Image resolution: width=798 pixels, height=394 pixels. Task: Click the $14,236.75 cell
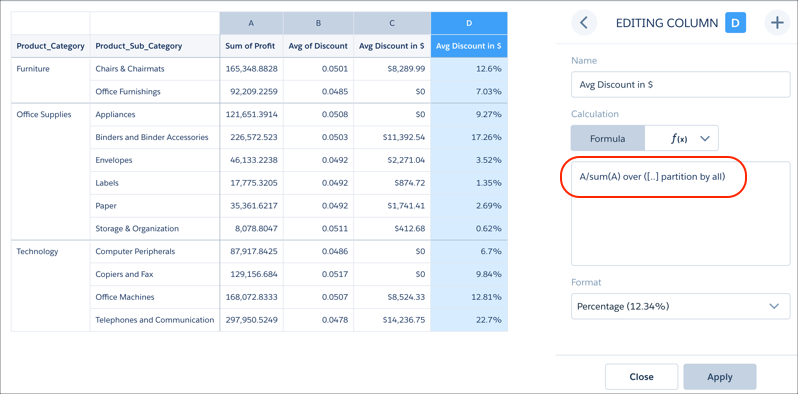(392, 320)
